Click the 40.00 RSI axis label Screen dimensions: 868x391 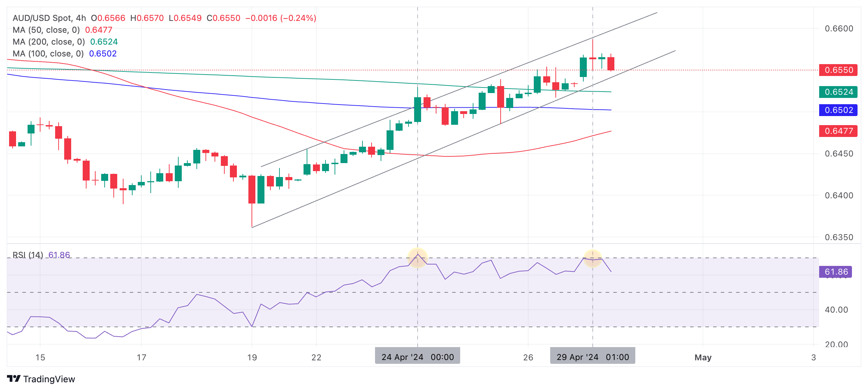(x=836, y=310)
